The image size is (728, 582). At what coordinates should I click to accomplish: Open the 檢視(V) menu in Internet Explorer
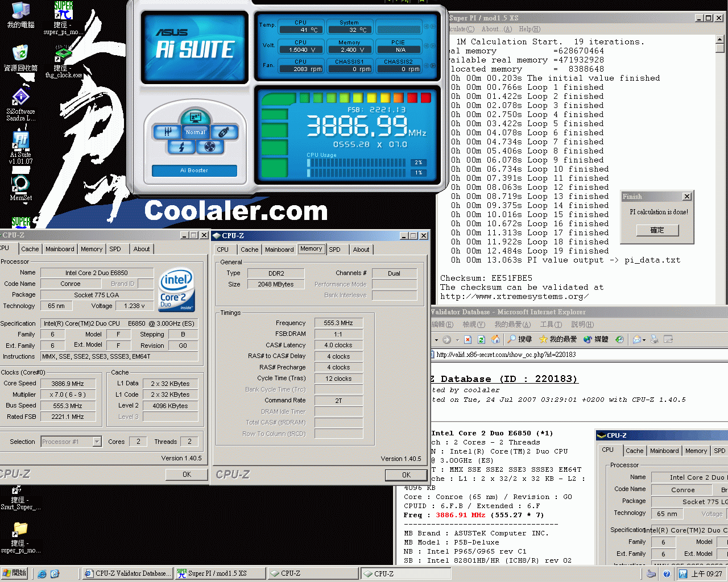(473, 325)
